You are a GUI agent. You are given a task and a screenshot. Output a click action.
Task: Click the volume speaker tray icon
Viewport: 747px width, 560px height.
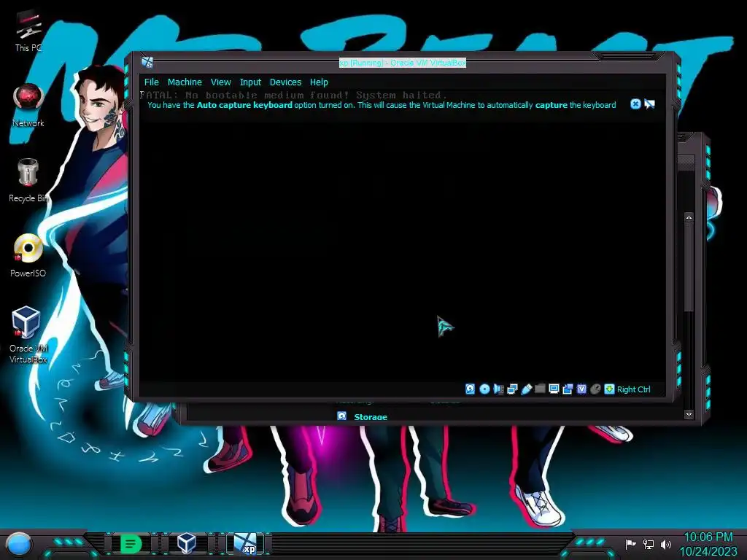pyautogui.click(x=666, y=544)
